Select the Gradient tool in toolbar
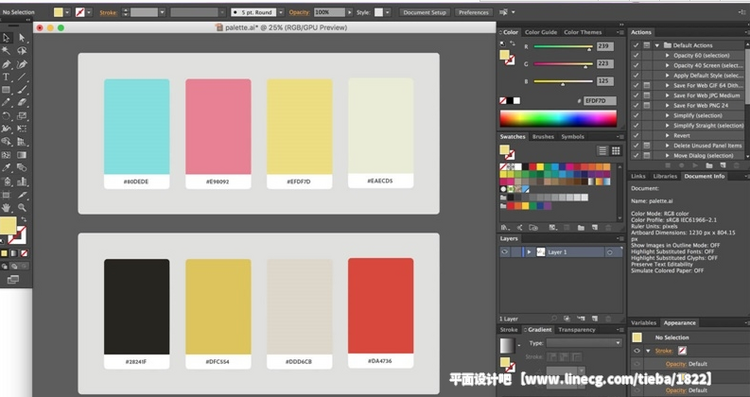The width and height of the screenshot is (750, 397). [x=22, y=155]
